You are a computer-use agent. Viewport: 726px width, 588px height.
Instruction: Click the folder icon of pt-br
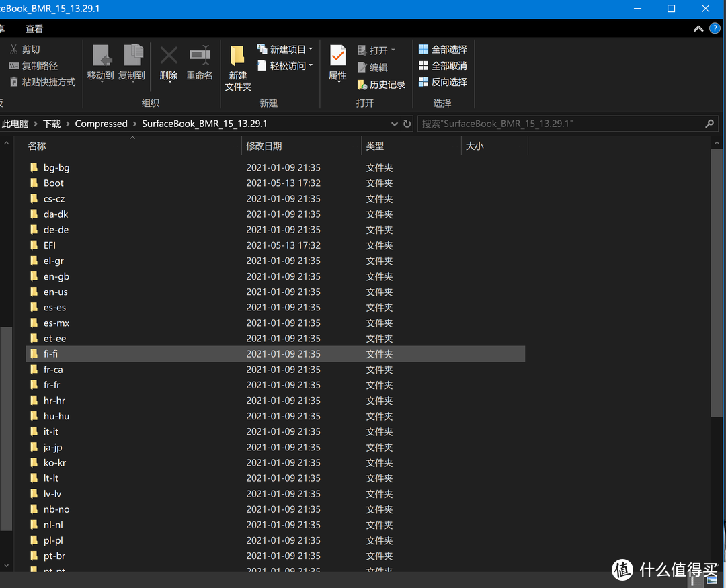(34, 556)
